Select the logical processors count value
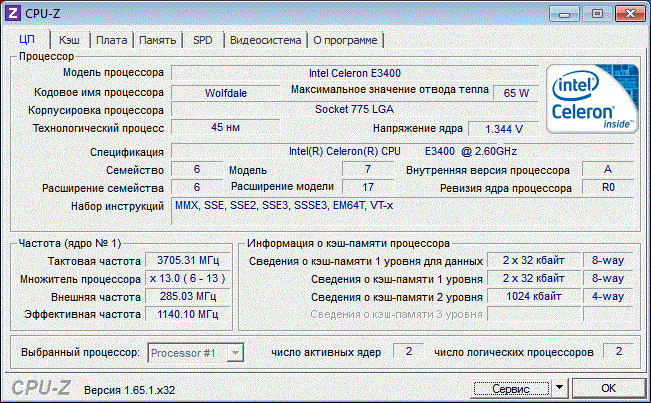Image resolution: width=651 pixels, height=403 pixels. [x=619, y=351]
